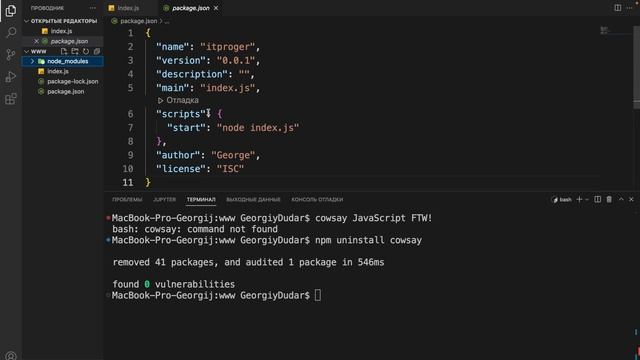This screenshot has height=360, width=640.
Task: Open package-lock.json in file tree
Action: (73, 82)
